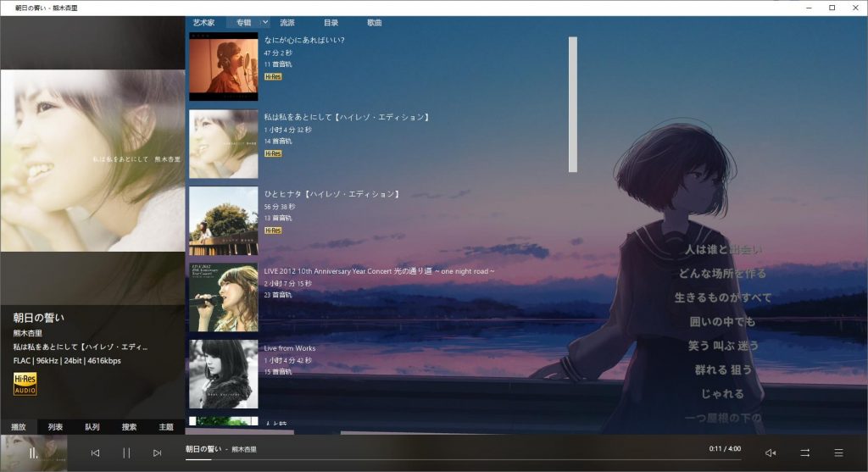Open the volume speaker control

tap(770, 453)
